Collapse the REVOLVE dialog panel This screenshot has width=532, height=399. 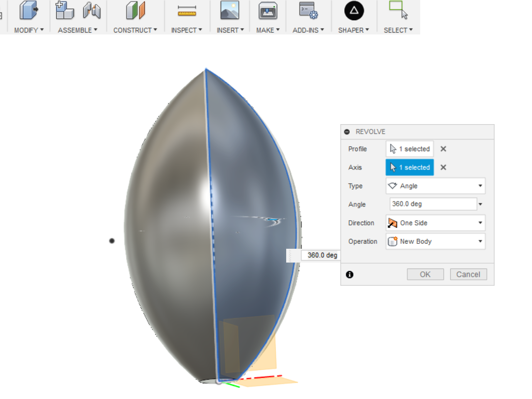click(347, 132)
